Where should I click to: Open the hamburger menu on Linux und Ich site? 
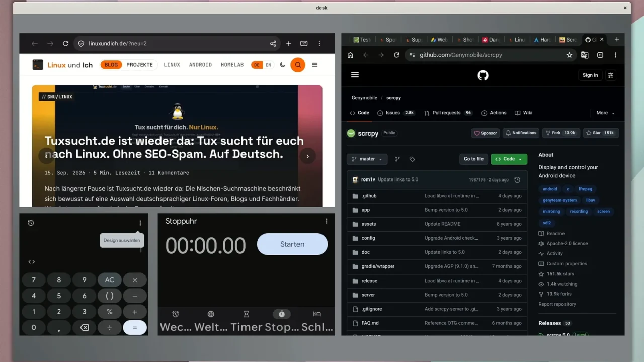[315, 65]
